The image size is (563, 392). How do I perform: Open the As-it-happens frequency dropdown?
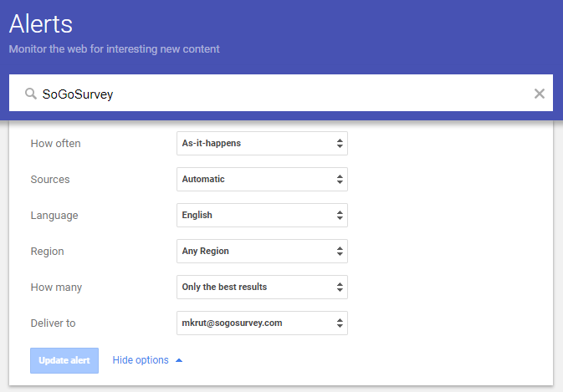(x=262, y=143)
